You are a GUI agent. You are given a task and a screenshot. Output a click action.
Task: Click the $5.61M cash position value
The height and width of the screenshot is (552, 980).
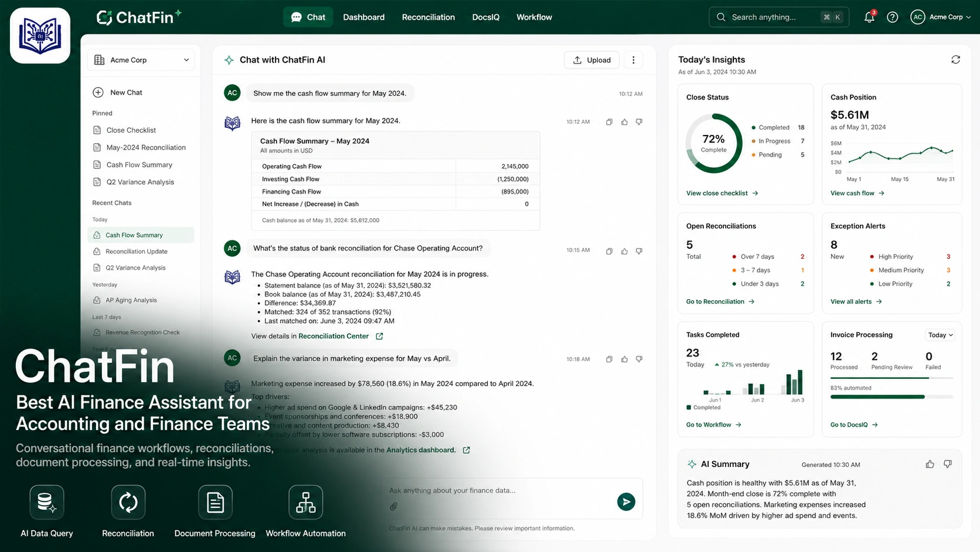(x=849, y=115)
